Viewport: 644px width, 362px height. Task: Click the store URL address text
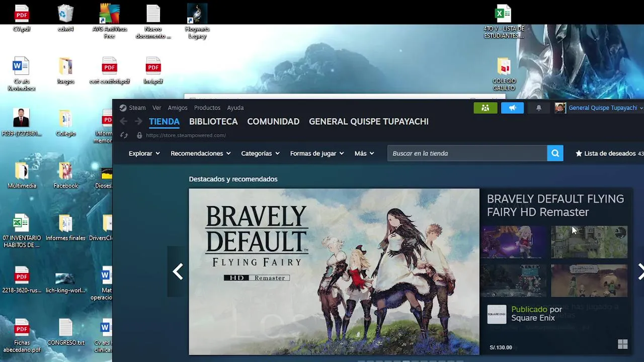pyautogui.click(x=186, y=135)
